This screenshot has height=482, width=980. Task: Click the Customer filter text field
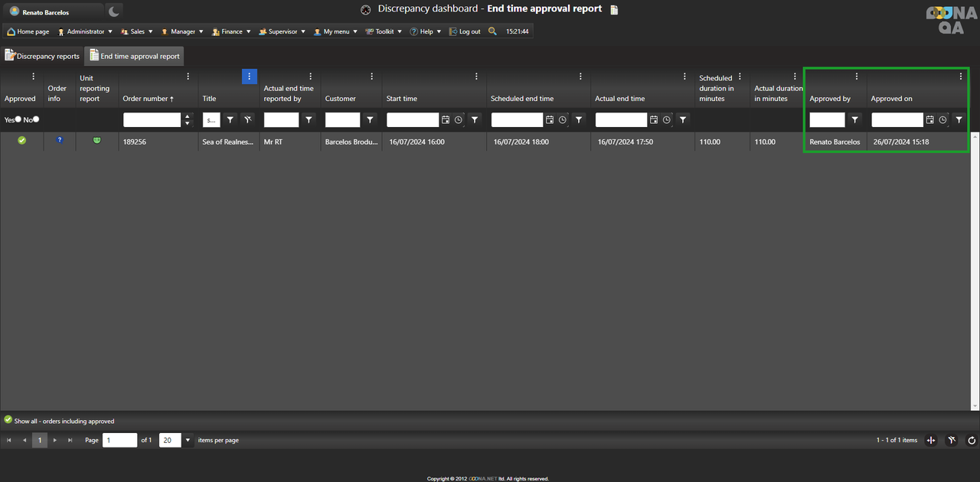pyautogui.click(x=342, y=120)
